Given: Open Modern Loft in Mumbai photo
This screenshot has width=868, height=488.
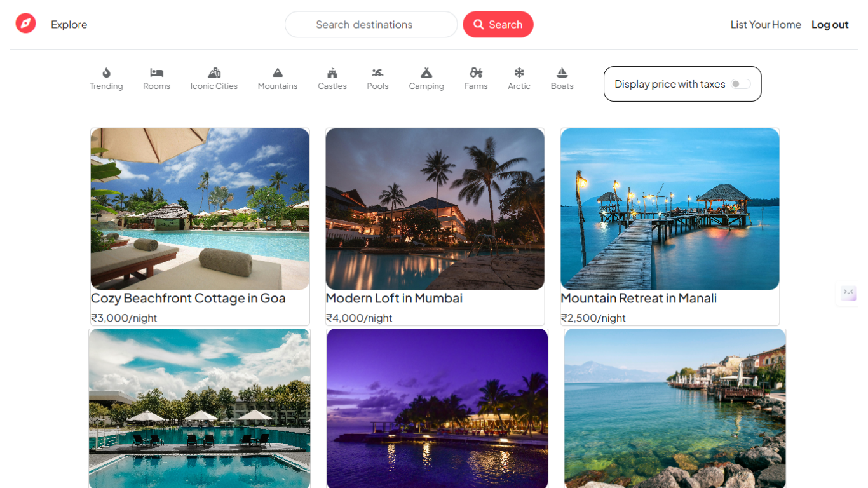Looking at the screenshot, I should (x=435, y=209).
